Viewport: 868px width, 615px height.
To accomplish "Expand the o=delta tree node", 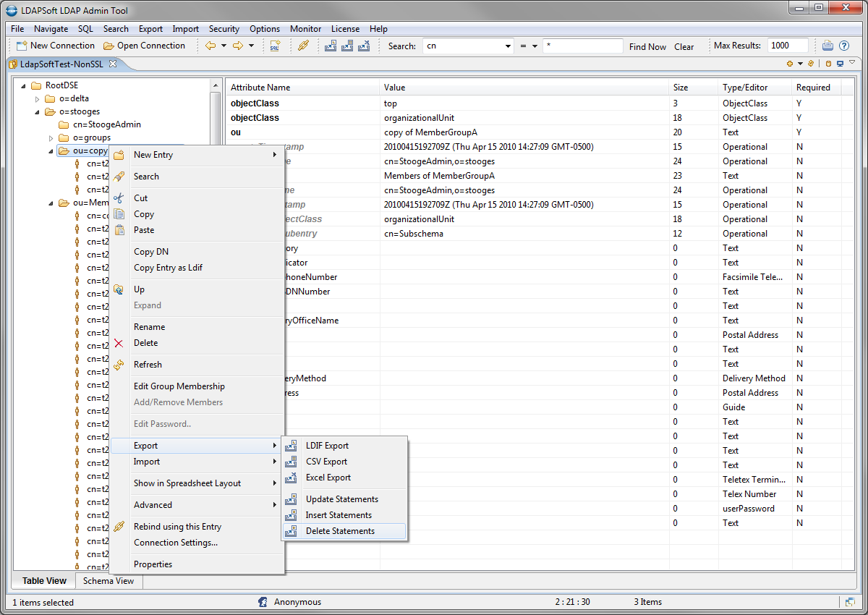I will 38,99.
